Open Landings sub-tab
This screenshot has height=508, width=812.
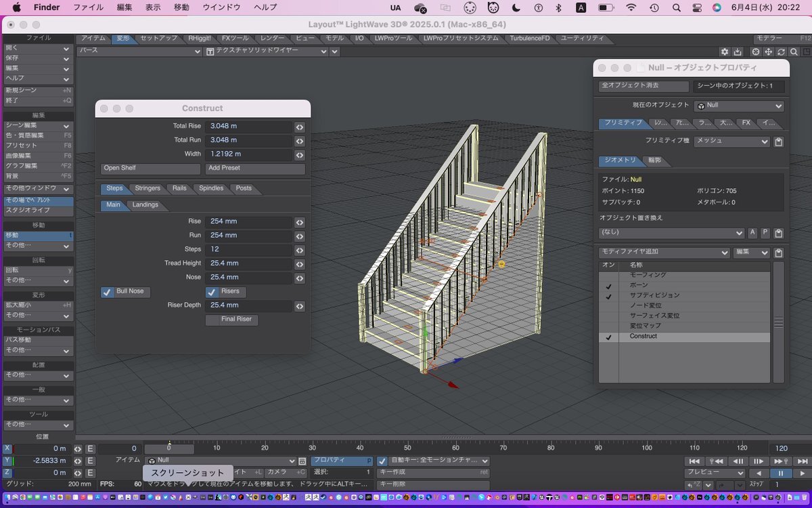click(145, 205)
